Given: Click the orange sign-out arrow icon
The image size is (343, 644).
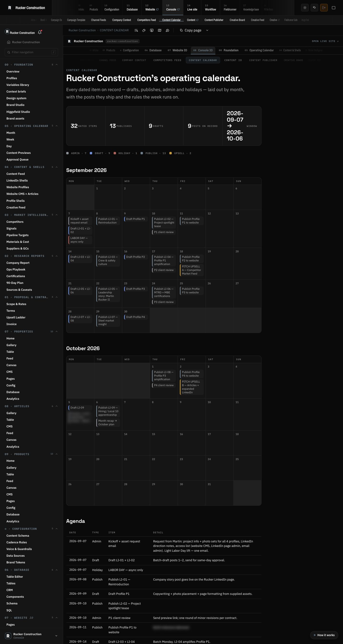Looking at the screenshot, I should [x=324, y=8].
